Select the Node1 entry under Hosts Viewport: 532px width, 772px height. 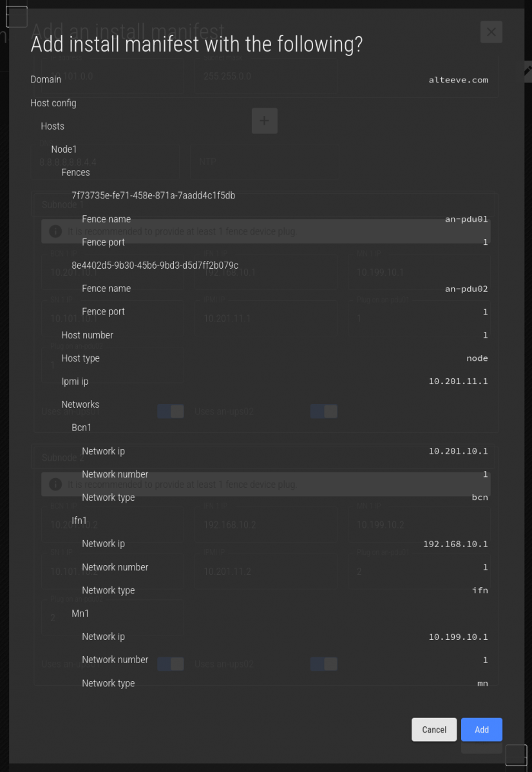point(64,150)
